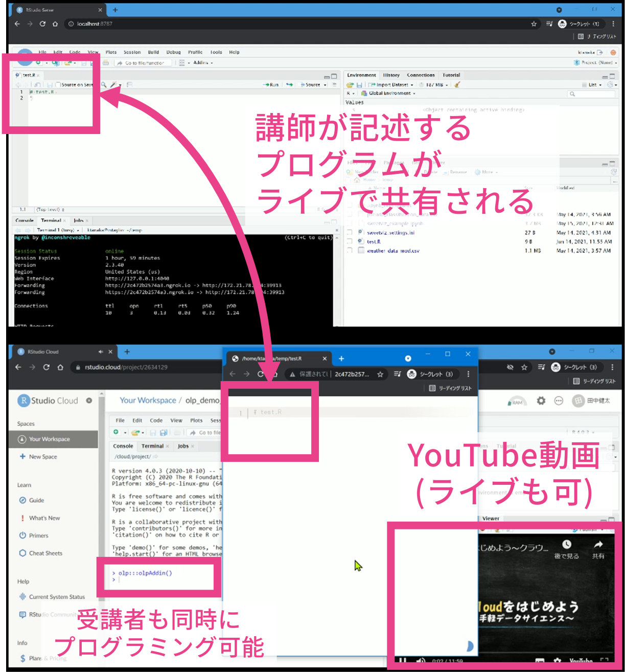Go back in the localhost:8787 browser window

pos(17,24)
